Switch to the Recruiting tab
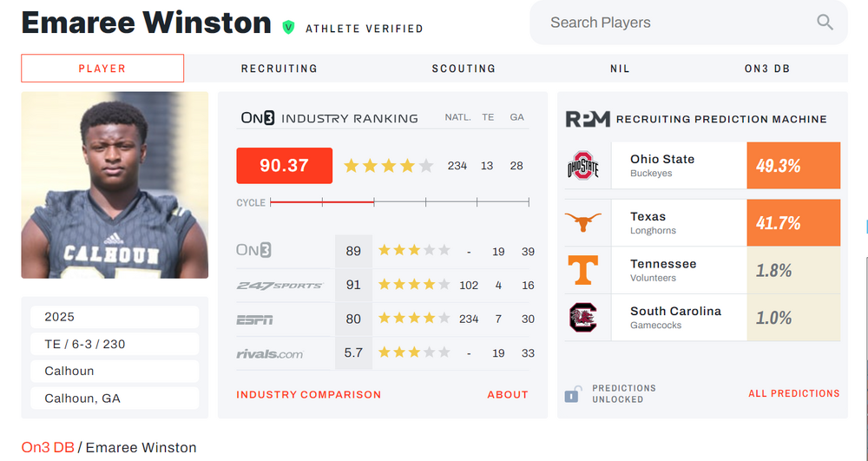This screenshot has width=868, height=461. 279,69
